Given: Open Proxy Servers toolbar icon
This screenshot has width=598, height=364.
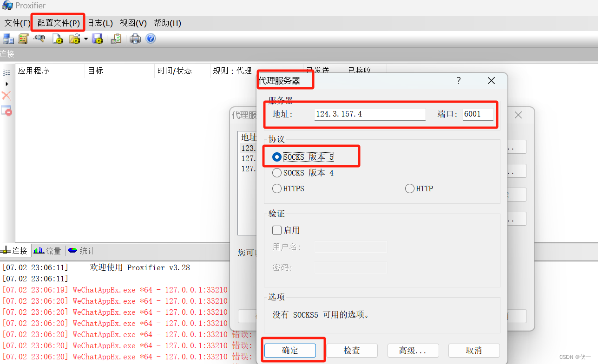Looking at the screenshot, I should pos(8,39).
